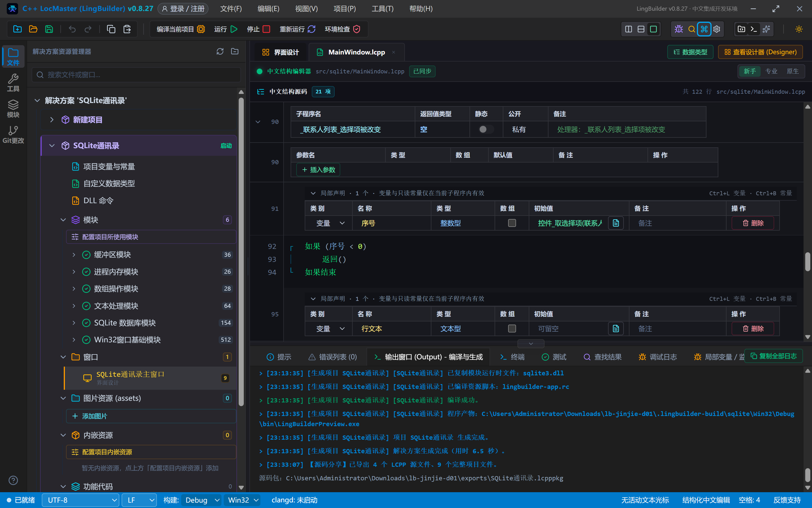Click the code editor vertical scrollbar thumb
Image resolution: width=812 pixels, height=508 pixels.
pyautogui.click(x=807, y=261)
